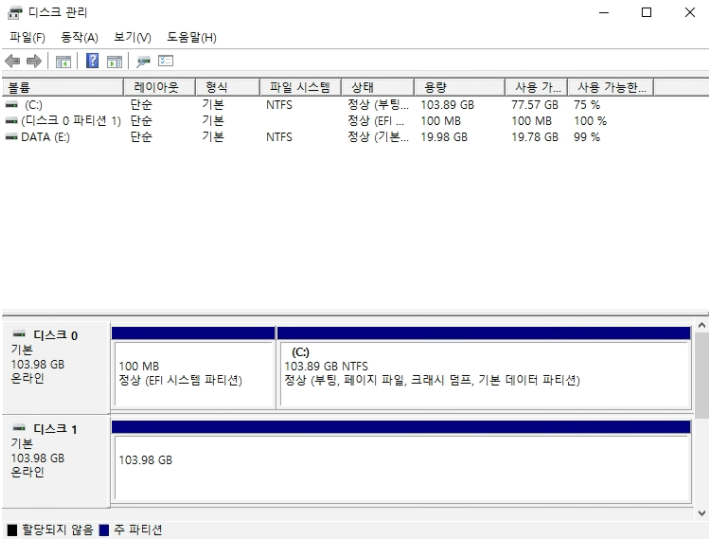The image size is (709, 542).
Task: Click the checklist settings toolbar icon
Action: (165, 61)
